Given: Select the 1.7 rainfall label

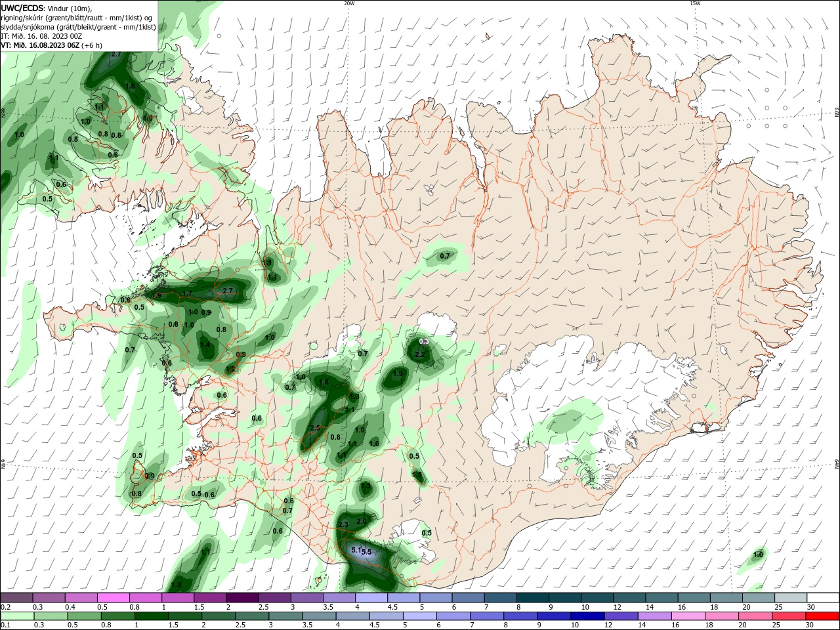Looking at the screenshot, I should [187, 293].
